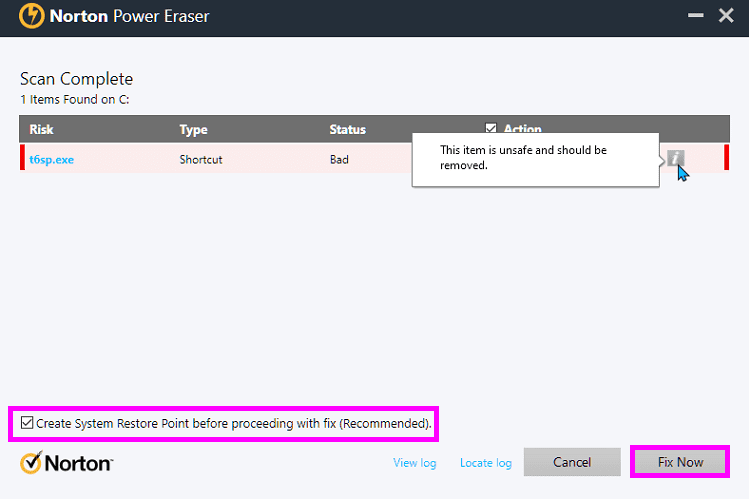Click the Scan Complete heading
Image resolution: width=749 pixels, height=499 pixels.
click(76, 79)
